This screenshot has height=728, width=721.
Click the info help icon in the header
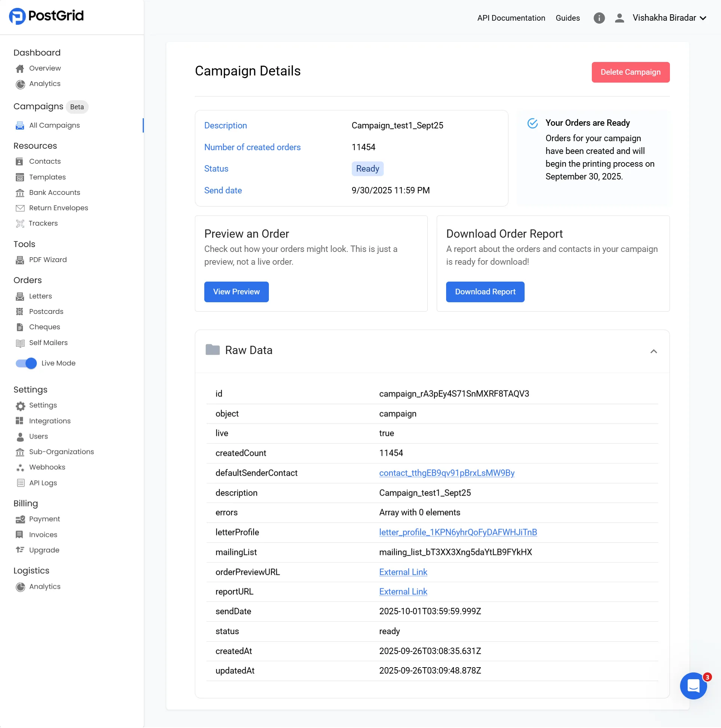coord(599,18)
